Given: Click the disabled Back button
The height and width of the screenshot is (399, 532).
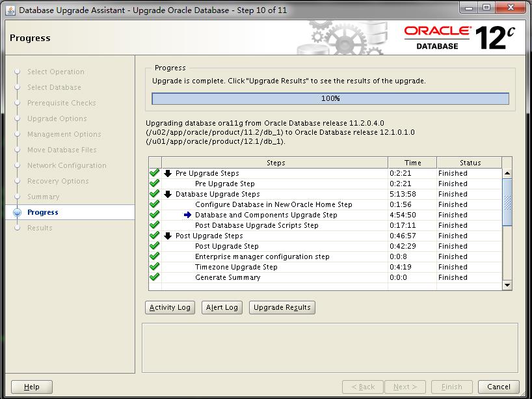Looking at the screenshot, I should (363, 387).
